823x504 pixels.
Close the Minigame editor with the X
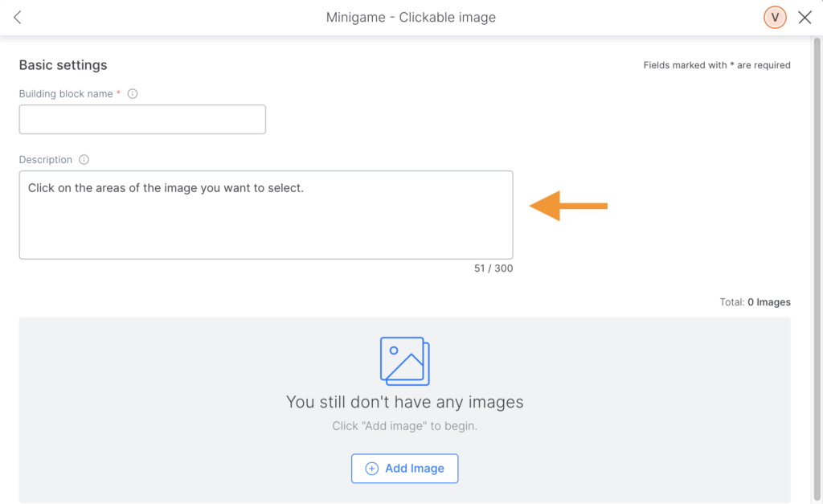point(805,18)
